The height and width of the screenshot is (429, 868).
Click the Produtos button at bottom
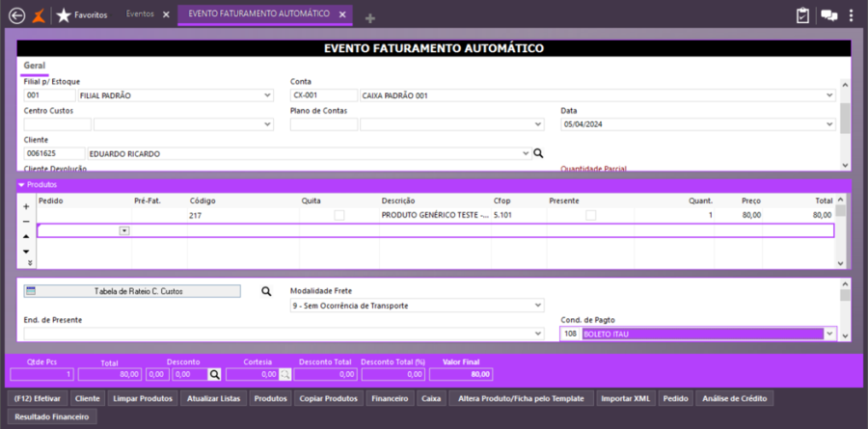pos(270,398)
